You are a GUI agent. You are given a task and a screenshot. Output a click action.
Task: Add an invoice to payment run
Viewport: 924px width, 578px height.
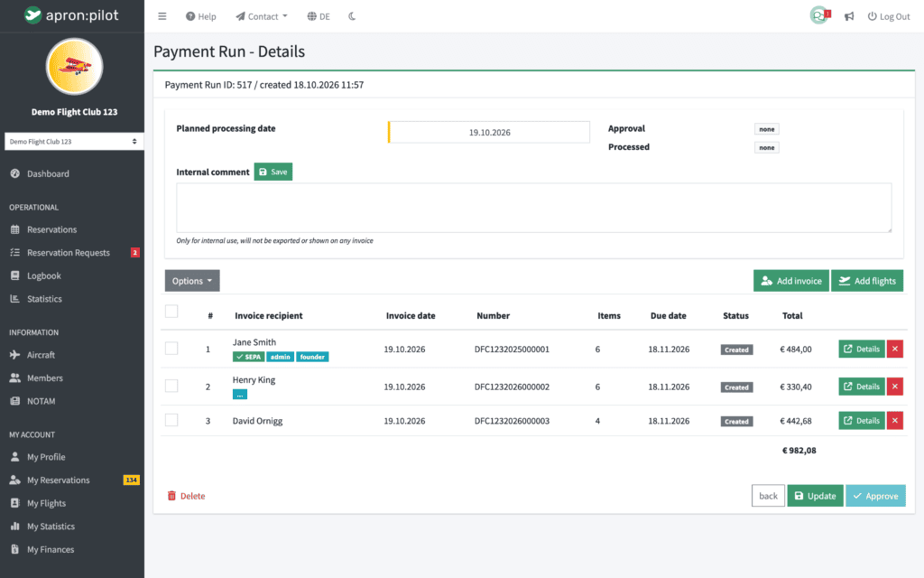coord(790,281)
